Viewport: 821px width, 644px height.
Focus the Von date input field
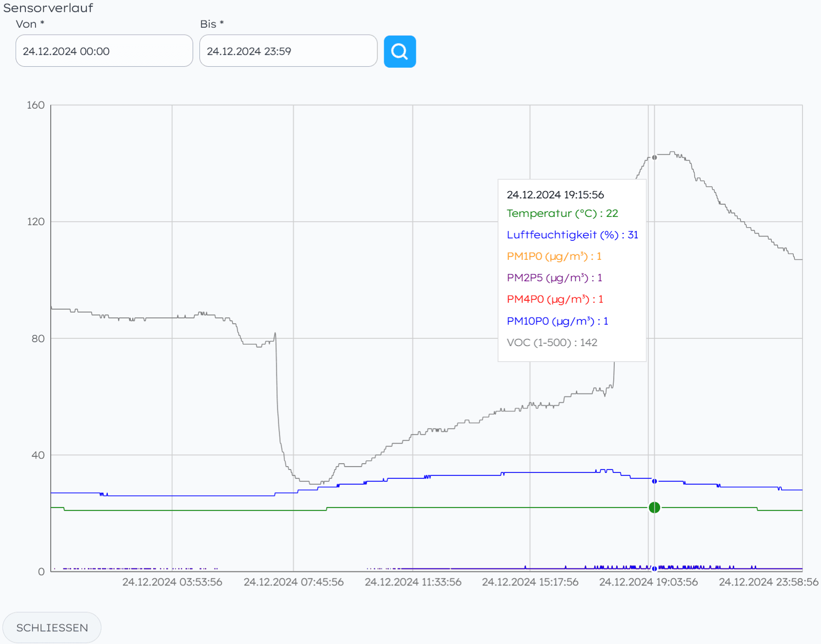coord(104,51)
